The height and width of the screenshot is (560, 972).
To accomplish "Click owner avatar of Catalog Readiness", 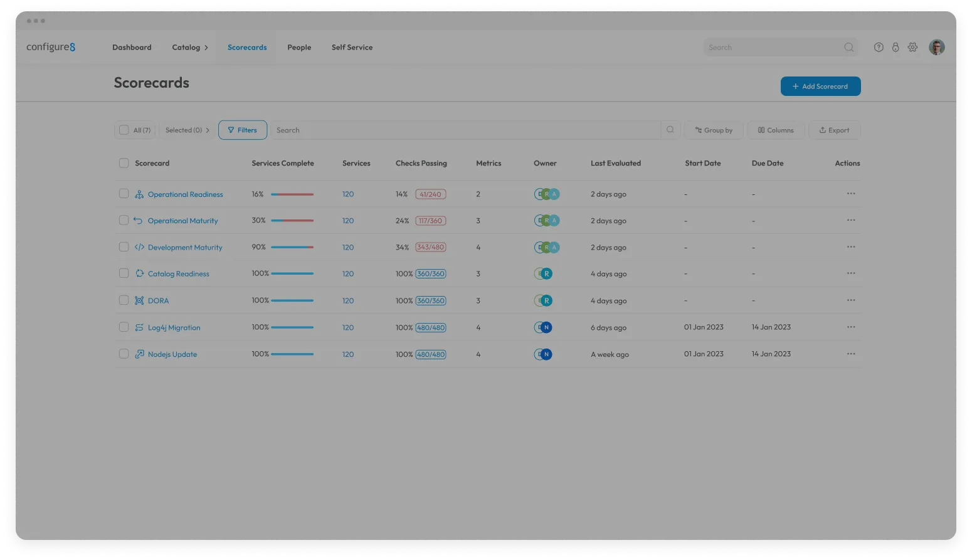I will pyautogui.click(x=543, y=274).
